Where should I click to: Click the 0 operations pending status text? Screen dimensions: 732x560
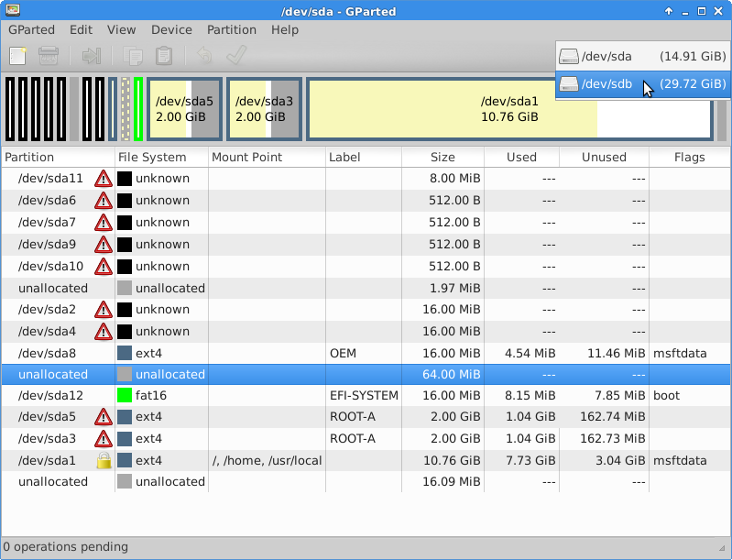click(x=65, y=547)
